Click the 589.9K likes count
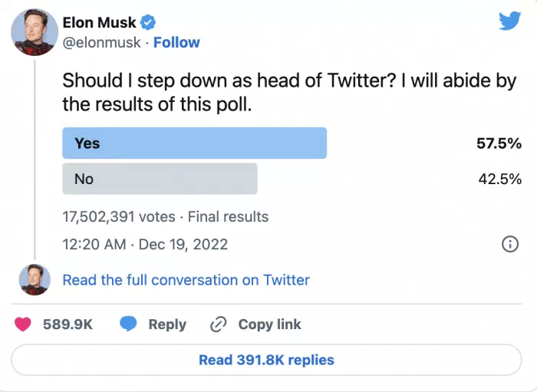This screenshot has height=392, width=537. [x=68, y=324]
